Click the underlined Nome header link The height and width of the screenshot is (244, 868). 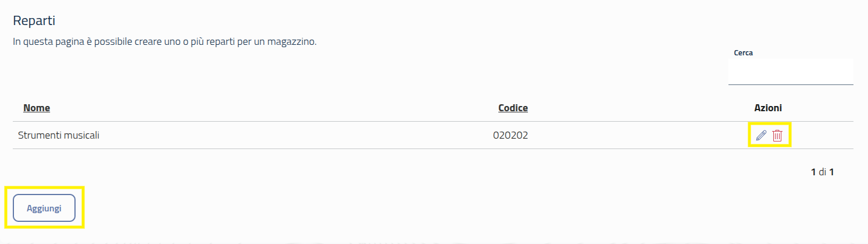tap(37, 108)
